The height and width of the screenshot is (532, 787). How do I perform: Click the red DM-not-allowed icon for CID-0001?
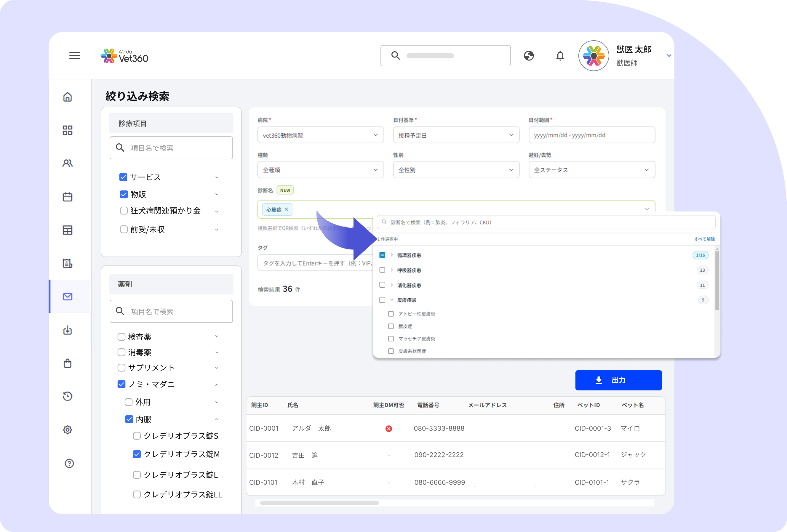(389, 429)
